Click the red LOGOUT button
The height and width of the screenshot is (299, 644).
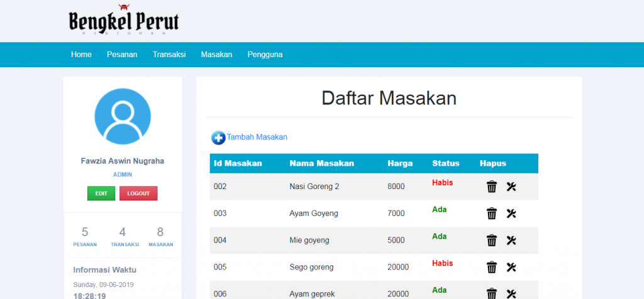138,193
